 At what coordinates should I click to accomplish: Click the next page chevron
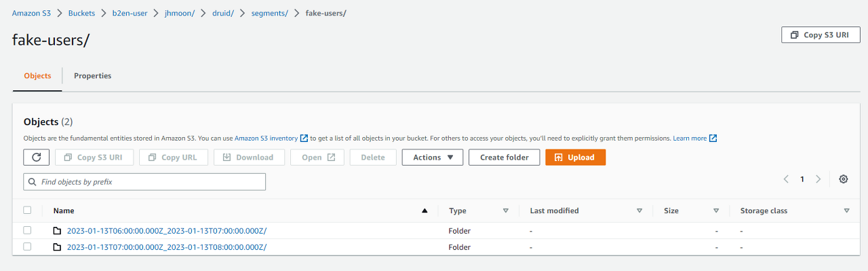pos(818,179)
